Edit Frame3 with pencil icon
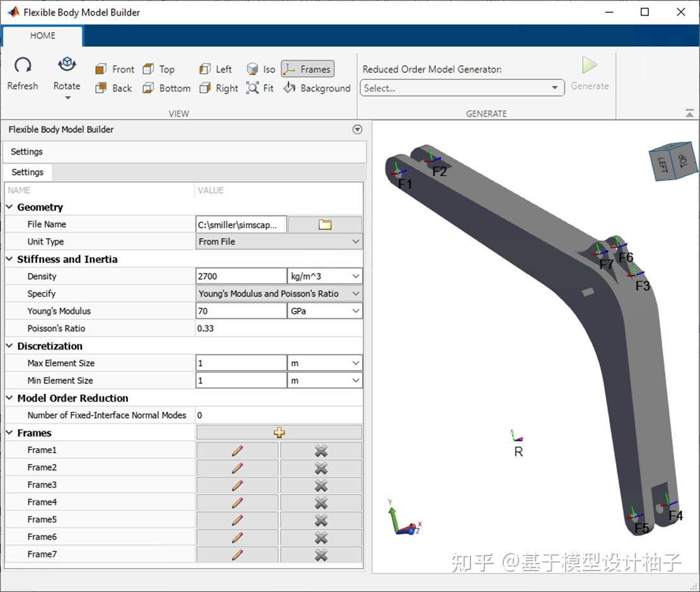This screenshot has width=700, height=592. point(237,485)
